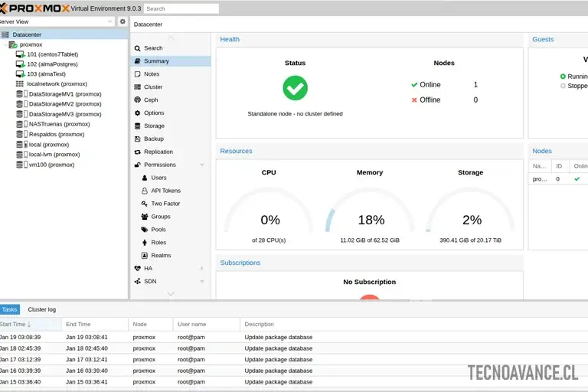This screenshot has width=588, height=392.
Task: Click the green Status checkmark icon
Action: click(295, 88)
